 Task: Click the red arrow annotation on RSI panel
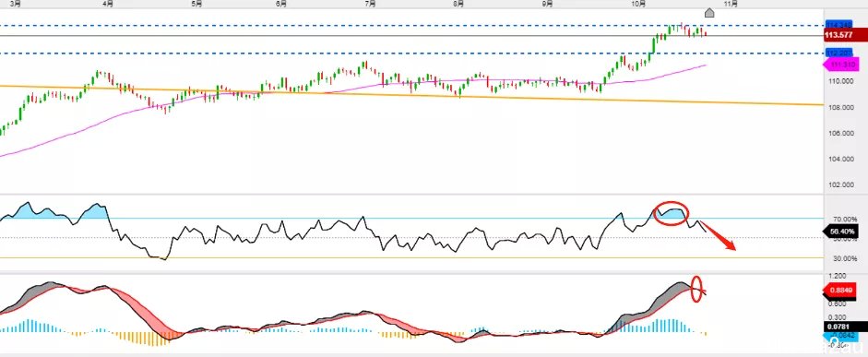click(719, 235)
